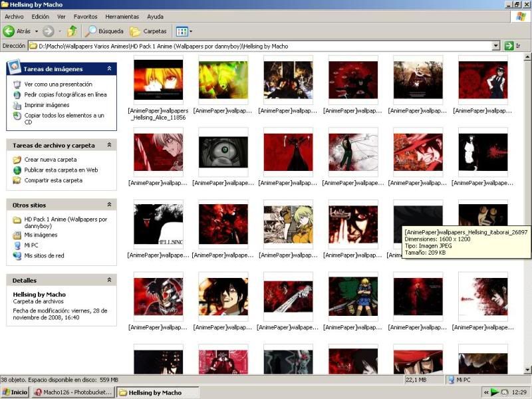This screenshot has height=399, width=532.
Task: Click Crear nueva carpeta link
Action: [x=51, y=160]
